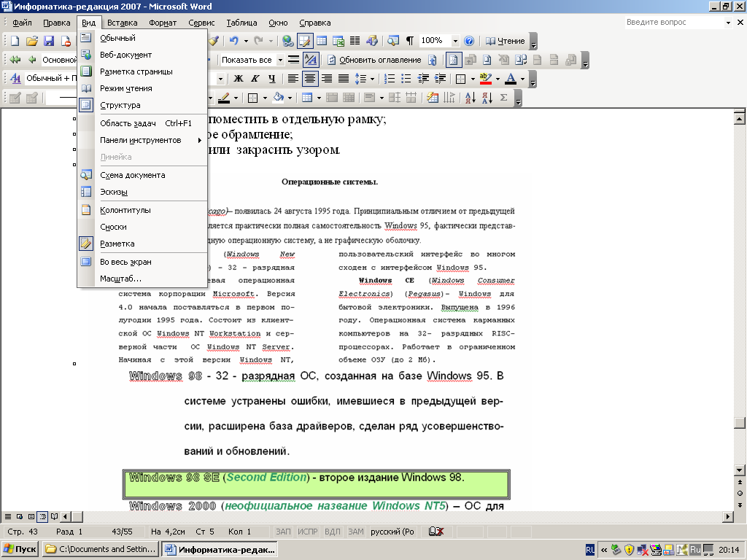Image resolution: width=747 pixels, height=560 pixels.
Task: Select Масштаб... menu item
Action: [x=142, y=279]
